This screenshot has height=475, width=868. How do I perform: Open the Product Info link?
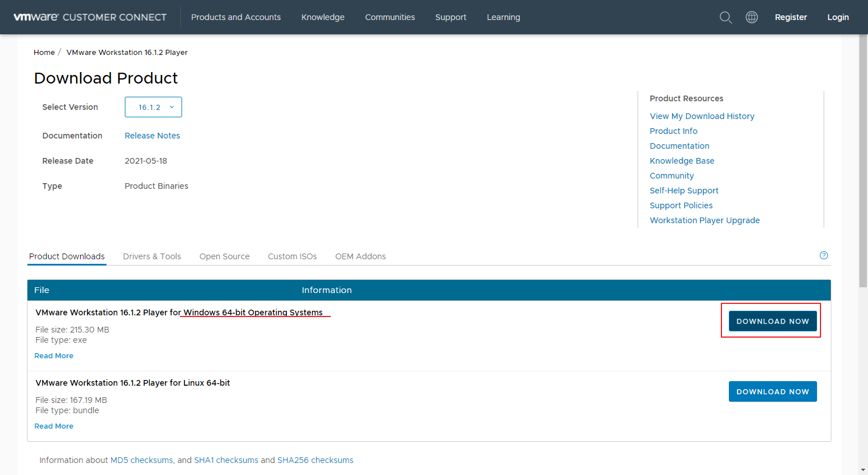click(x=673, y=131)
